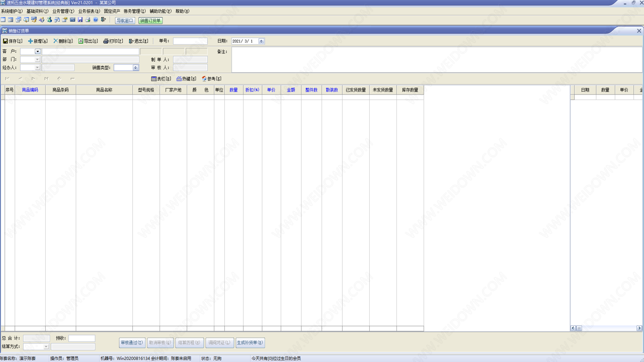This screenshot has height=362, width=644.
Task: Open the 固定资产 menu
Action: coord(112,11)
